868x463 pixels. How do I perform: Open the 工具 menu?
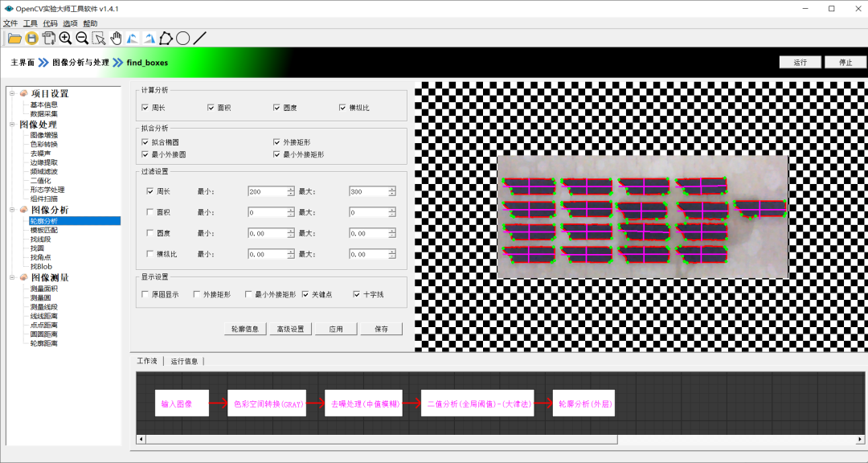tap(30, 23)
